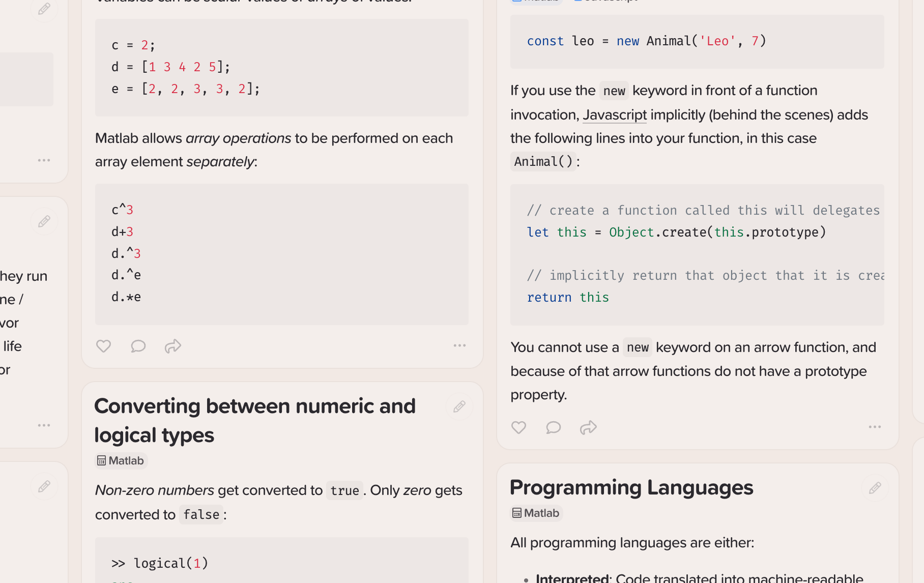Share the Javascript new keyword card
Viewport: 924px width, 583px height.
click(588, 427)
